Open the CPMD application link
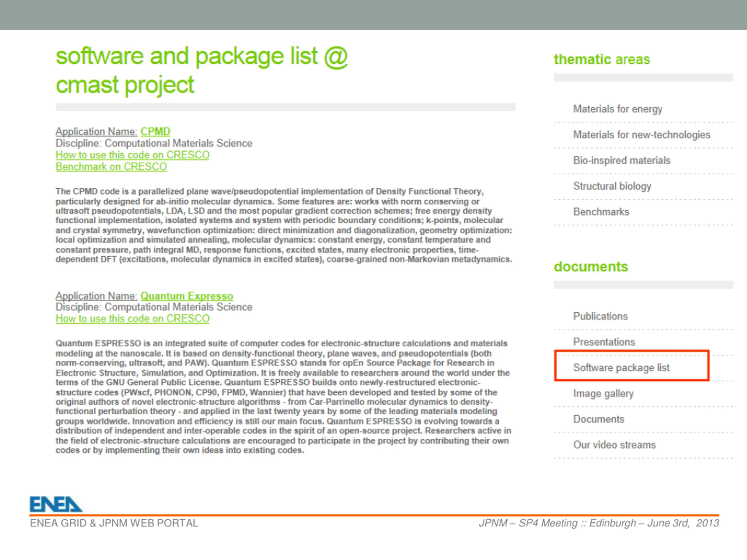 155,131
